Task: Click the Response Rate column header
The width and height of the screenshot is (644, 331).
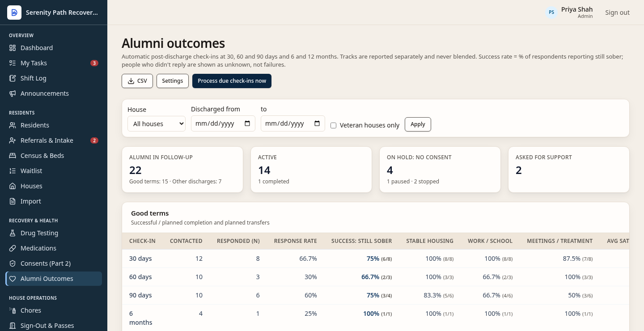Action: pyautogui.click(x=295, y=241)
